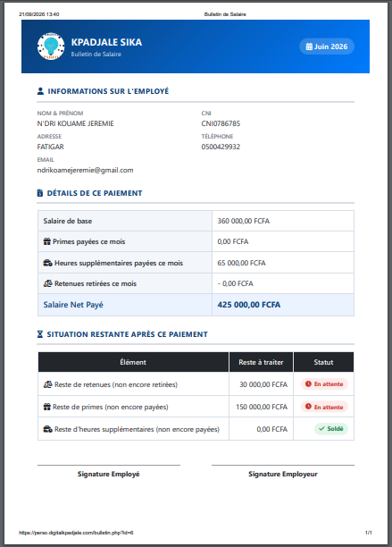Image resolution: width=392 pixels, height=547 pixels.
Task: Click the print timestamp 21/09/2026 13:40
Action: coord(39,14)
